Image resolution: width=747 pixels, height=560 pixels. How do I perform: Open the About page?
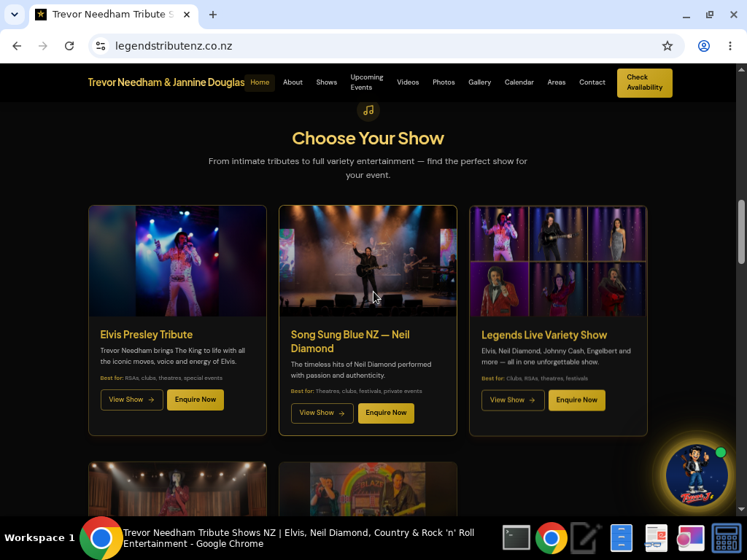tap(293, 82)
